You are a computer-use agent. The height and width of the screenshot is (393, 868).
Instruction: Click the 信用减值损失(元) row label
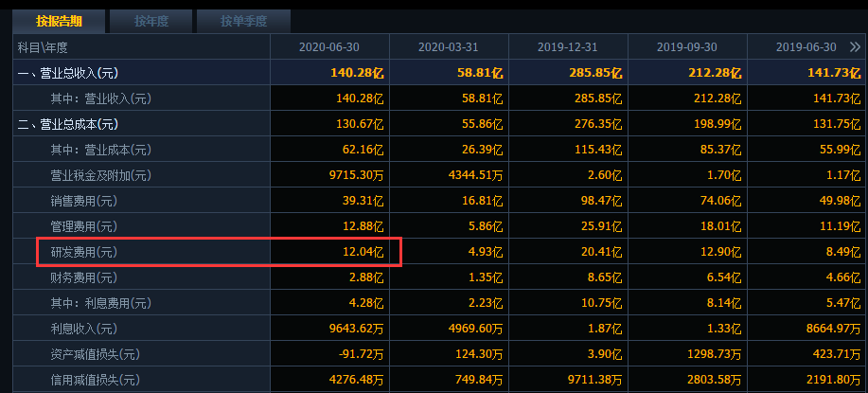coord(96,380)
